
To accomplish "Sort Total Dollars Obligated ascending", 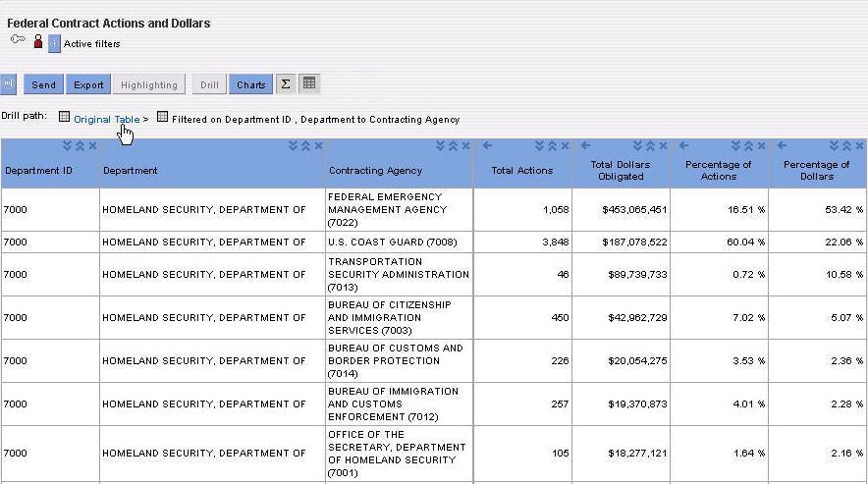I will [650, 145].
